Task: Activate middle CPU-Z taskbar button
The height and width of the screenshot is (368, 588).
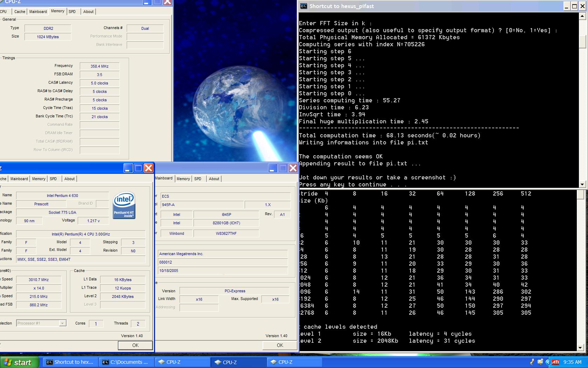Action: [239, 362]
